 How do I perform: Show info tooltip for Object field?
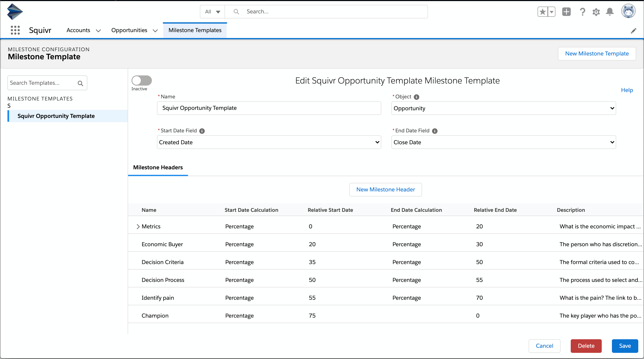pos(416,97)
